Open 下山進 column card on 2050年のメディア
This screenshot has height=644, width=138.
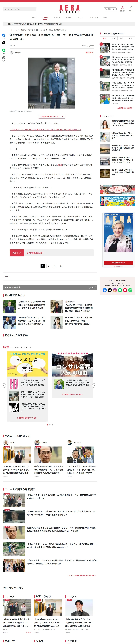click(x=17, y=460)
